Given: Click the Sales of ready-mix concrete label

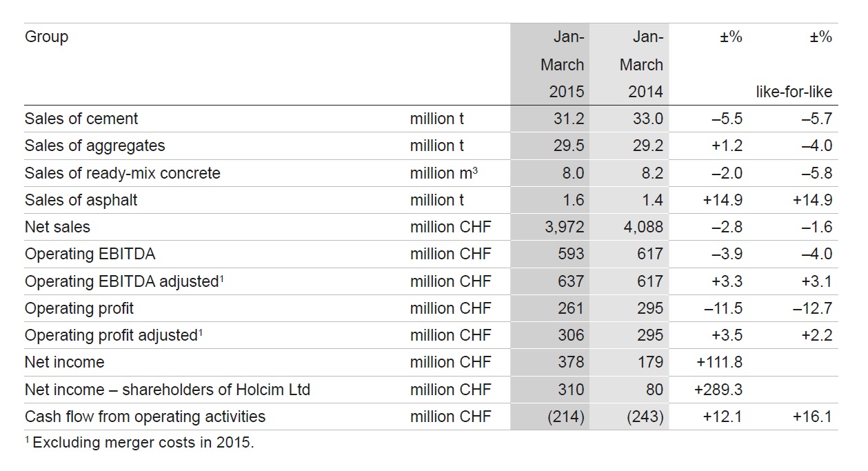Looking at the screenshot, I should (123, 173).
